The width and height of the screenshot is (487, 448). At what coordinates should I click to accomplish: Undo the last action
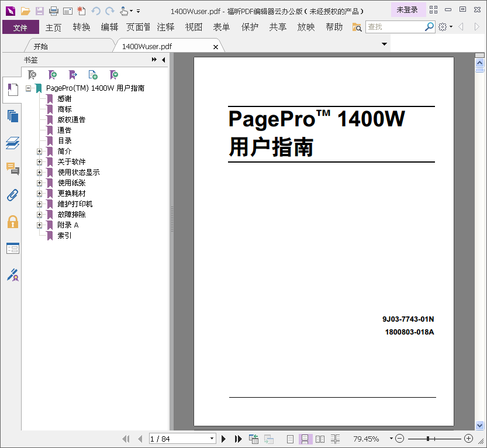click(x=96, y=12)
